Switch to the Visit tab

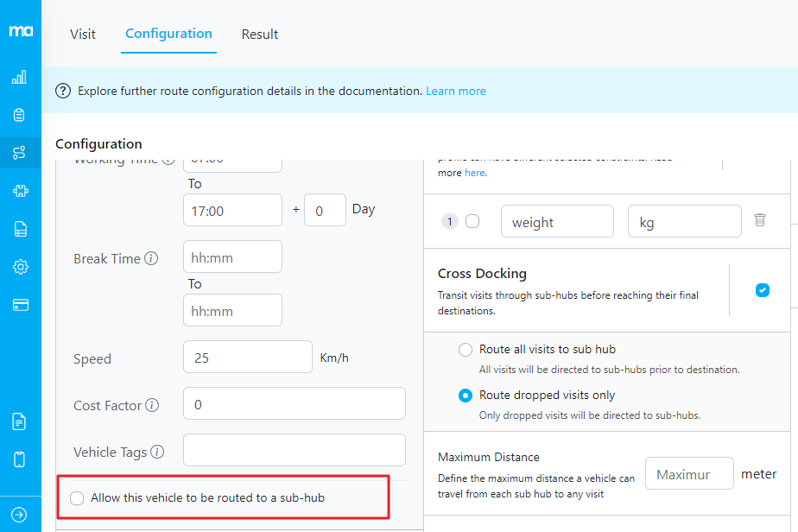pos(83,35)
